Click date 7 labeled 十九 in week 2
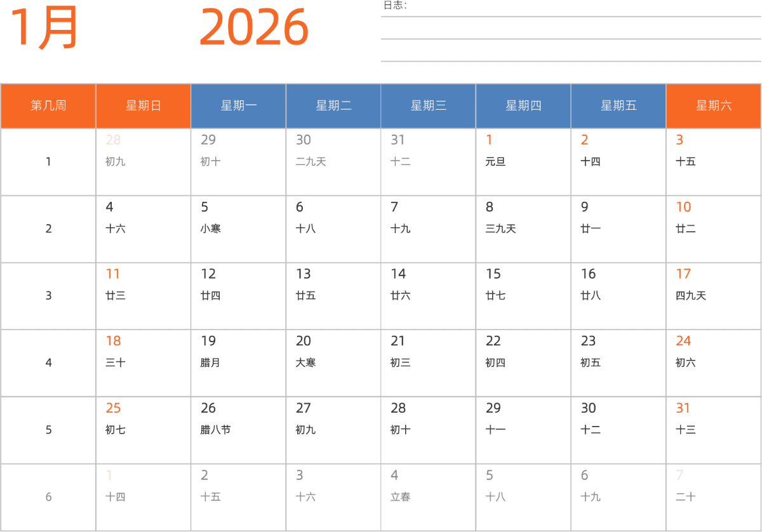Screen dimensions: 762x532 pos(429,229)
